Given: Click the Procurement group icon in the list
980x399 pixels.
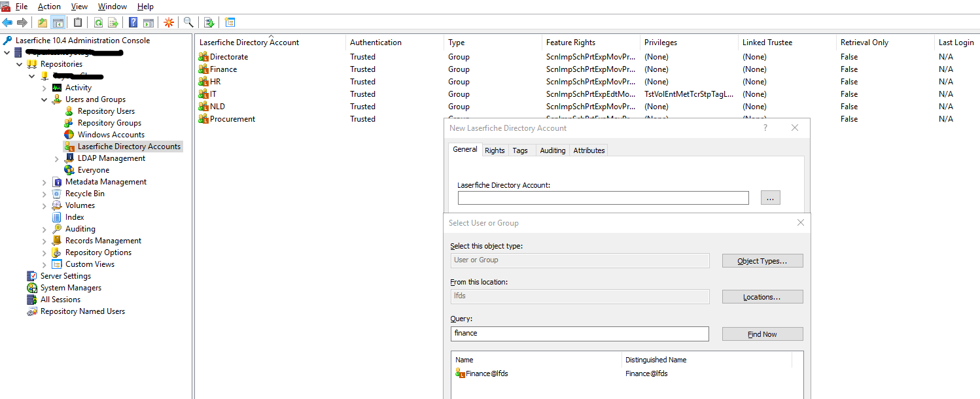Looking at the screenshot, I should [203, 119].
